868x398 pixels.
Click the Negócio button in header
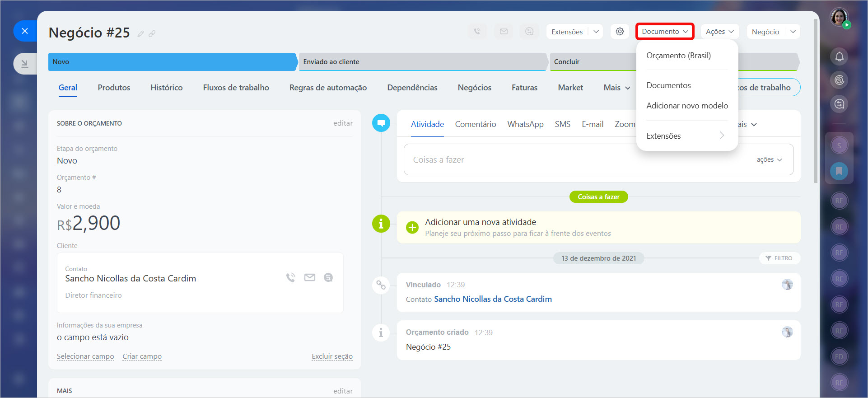point(765,32)
